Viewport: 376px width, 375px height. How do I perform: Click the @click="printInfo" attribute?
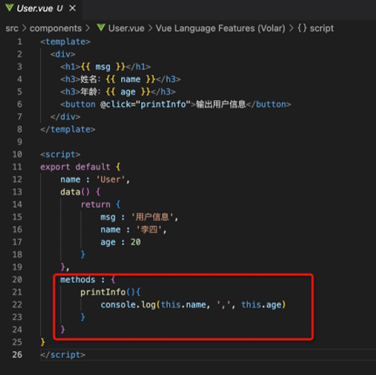pos(145,104)
